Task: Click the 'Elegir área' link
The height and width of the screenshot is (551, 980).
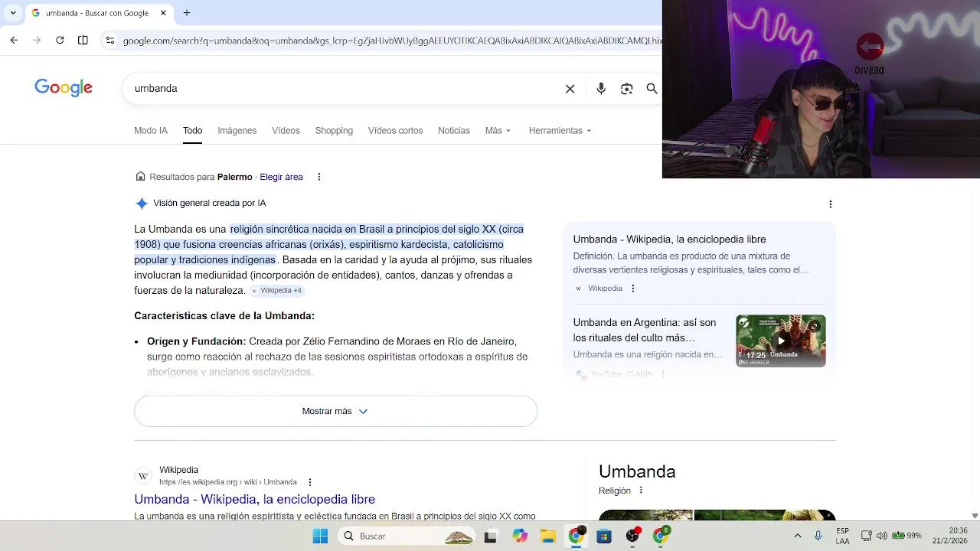Action: [281, 177]
